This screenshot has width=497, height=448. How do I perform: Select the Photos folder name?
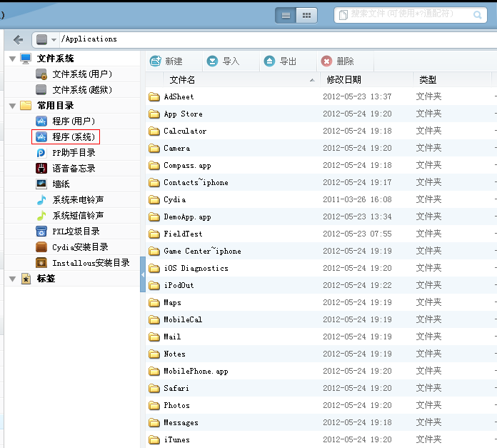point(176,406)
